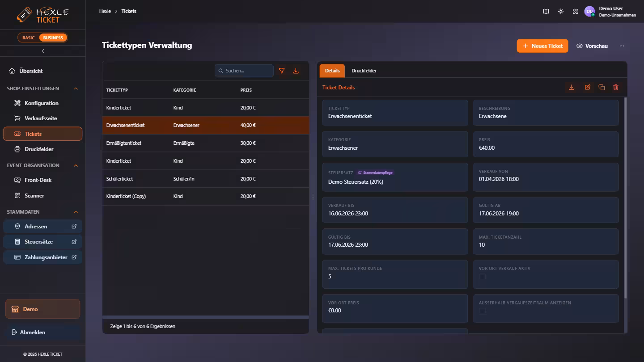This screenshot has height=362, width=644.
Task: Open the documentation book icon
Action: (546, 11)
